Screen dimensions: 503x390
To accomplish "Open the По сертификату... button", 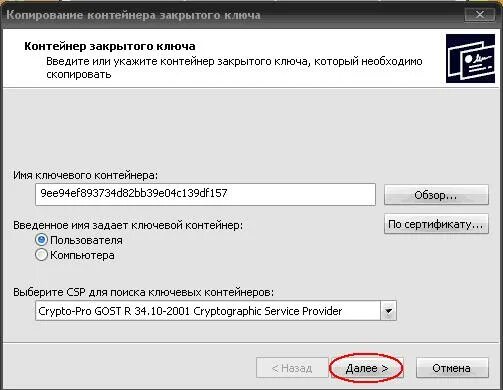I will [436, 224].
